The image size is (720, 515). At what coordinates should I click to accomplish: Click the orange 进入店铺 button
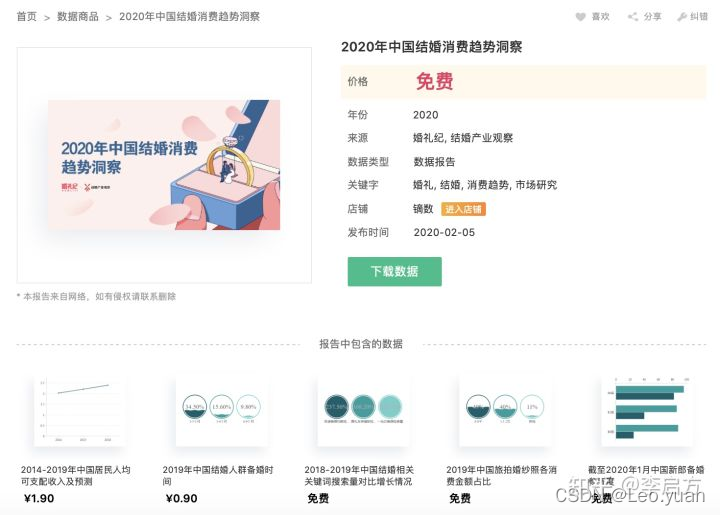click(x=463, y=209)
